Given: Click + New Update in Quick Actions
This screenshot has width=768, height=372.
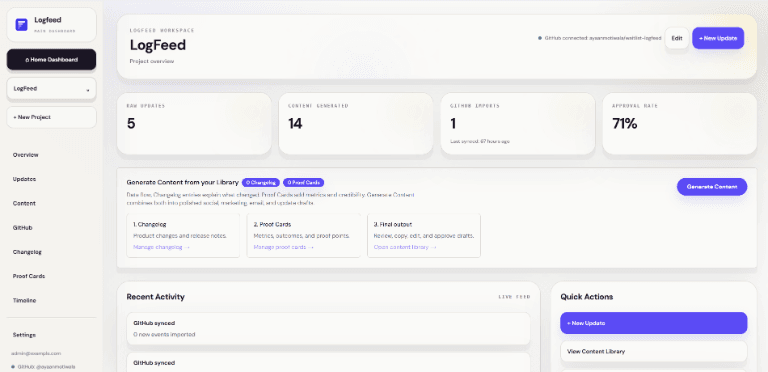Looking at the screenshot, I should coord(654,323).
